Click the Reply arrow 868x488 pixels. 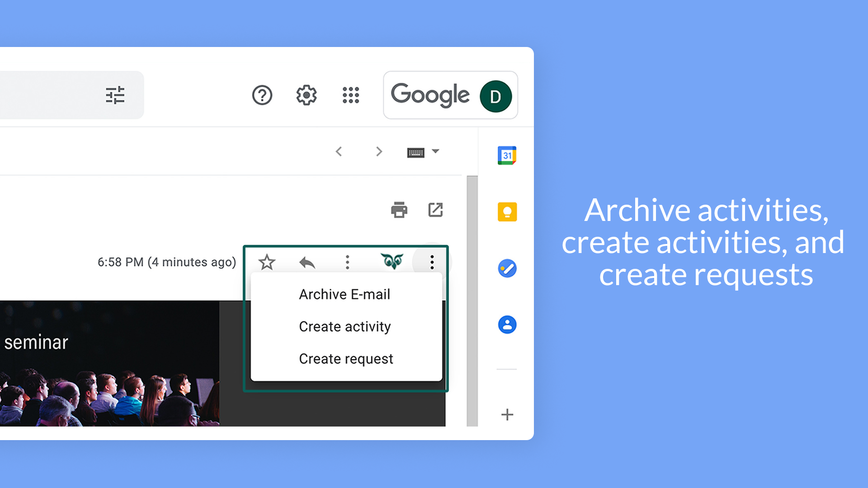click(x=307, y=262)
